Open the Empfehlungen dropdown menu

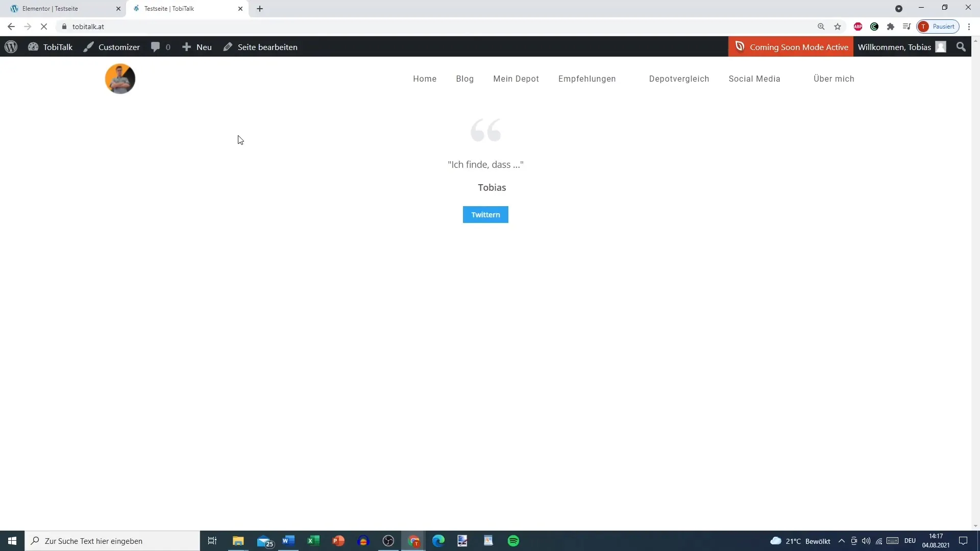586,79
